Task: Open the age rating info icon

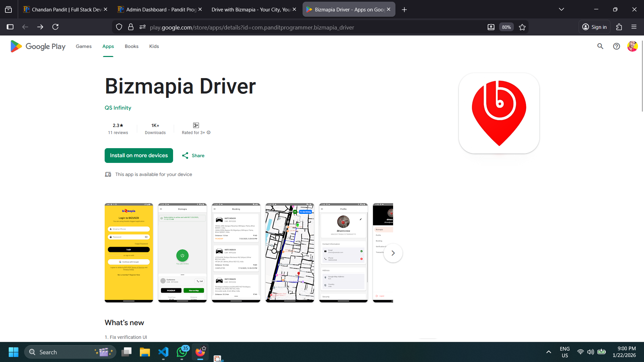Action: [x=208, y=132]
